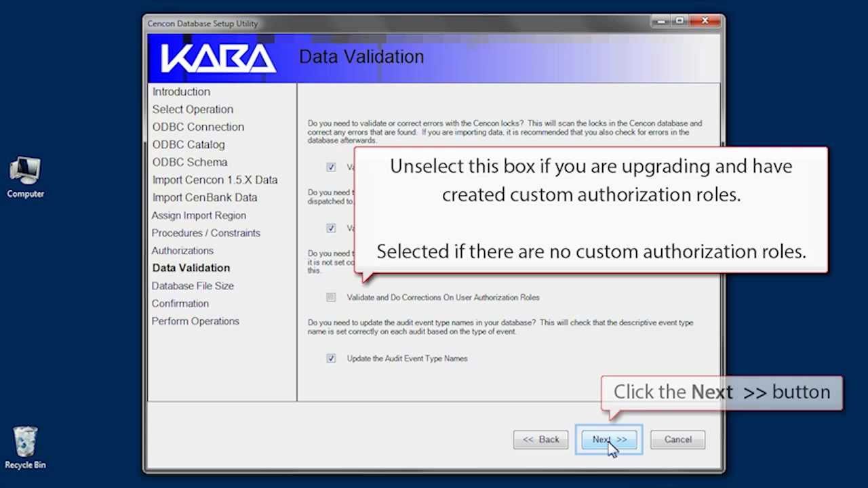Click label Update the Audit Event Type Names

pyautogui.click(x=407, y=358)
